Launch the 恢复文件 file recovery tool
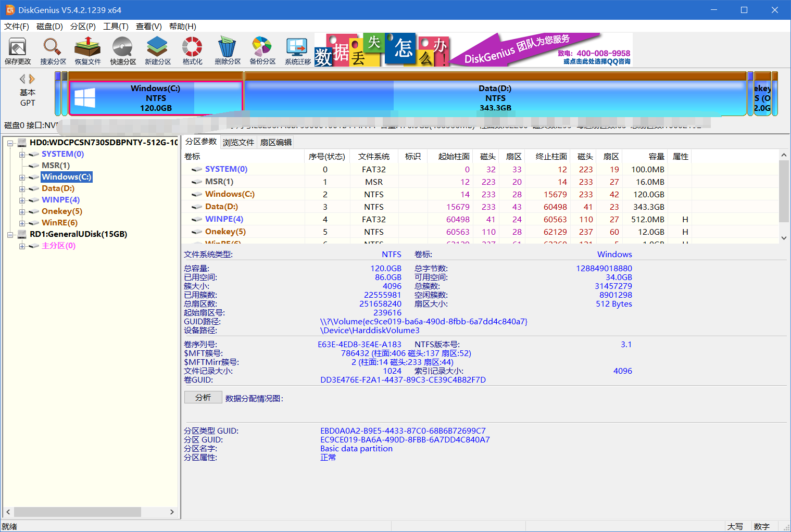The height and width of the screenshot is (532, 791). [x=87, y=50]
